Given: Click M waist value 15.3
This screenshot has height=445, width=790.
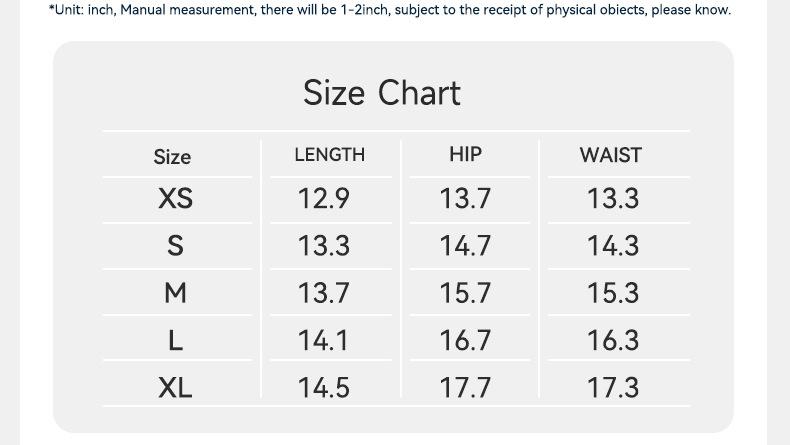Looking at the screenshot, I should (x=613, y=293).
